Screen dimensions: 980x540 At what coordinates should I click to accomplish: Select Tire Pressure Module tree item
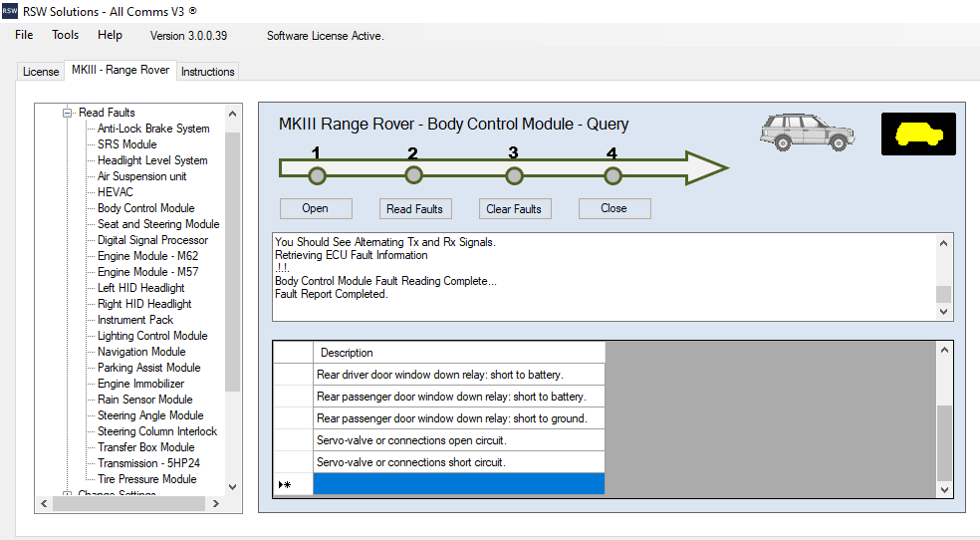pos(146,479)
